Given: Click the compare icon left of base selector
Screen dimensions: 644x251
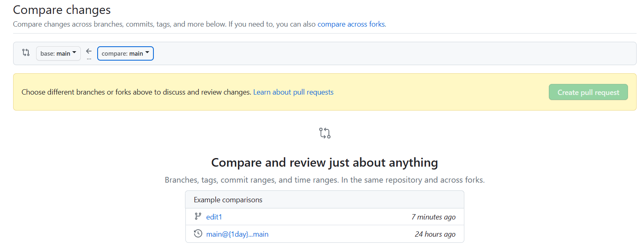Looking at the screenshot, I should click(x=26, y=52).
